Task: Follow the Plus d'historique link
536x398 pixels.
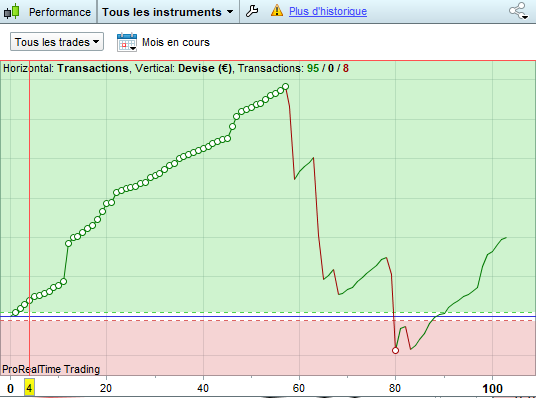Action: (328, 11)
